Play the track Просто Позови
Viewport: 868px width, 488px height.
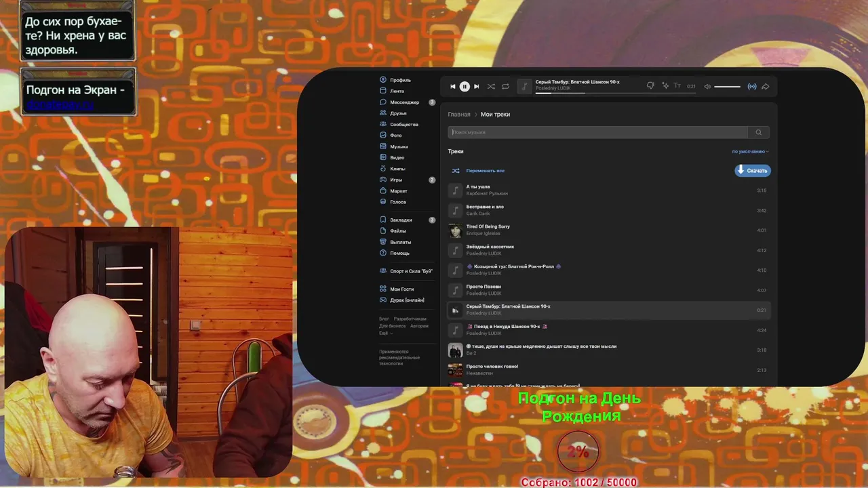pos(609,290)
